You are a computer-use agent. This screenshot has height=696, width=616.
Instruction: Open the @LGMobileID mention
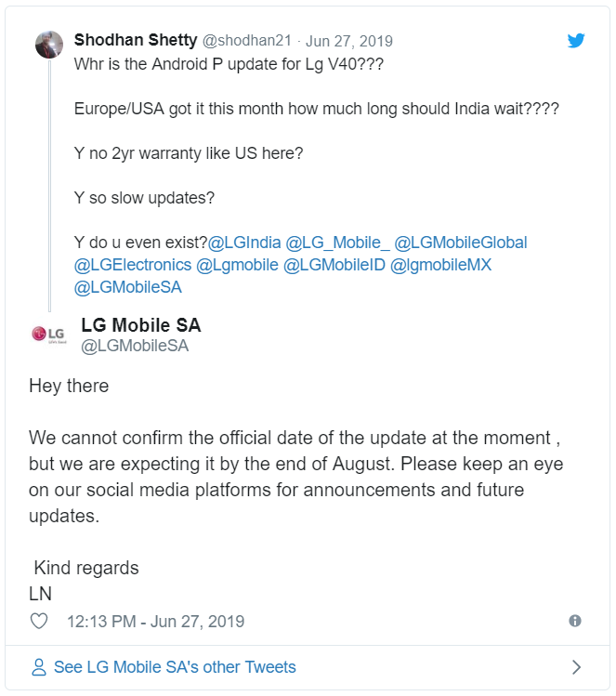point(334,265)
